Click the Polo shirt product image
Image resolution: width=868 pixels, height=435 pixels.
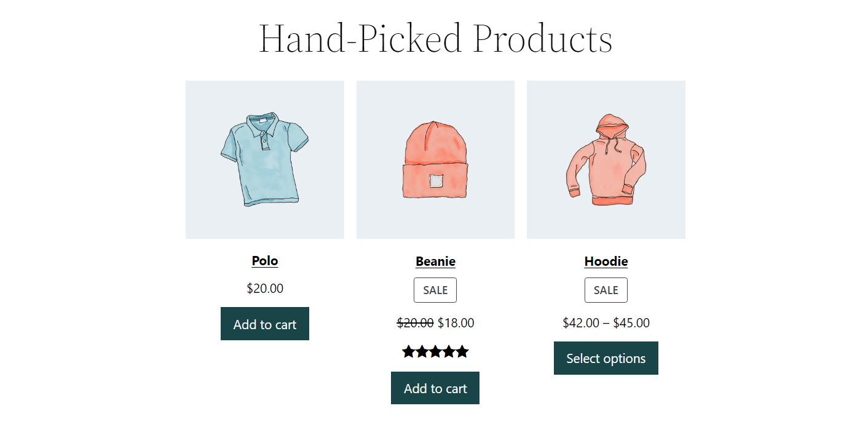point(264,159)
